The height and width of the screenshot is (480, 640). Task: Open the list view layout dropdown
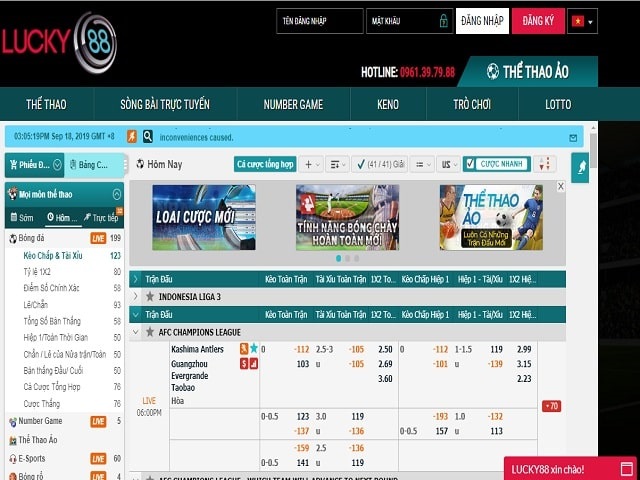click(422, 164)
